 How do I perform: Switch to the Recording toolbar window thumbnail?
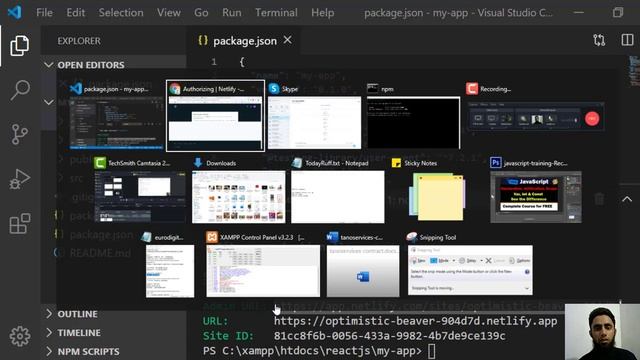pyautogui.click(x=536, y=117)
